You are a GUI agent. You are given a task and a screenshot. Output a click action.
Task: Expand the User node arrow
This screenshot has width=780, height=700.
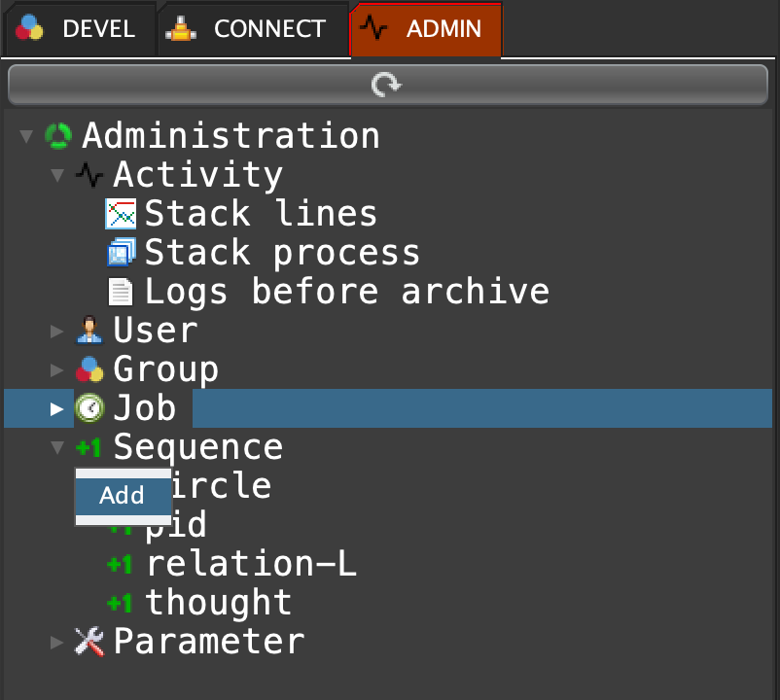[57, 331]
